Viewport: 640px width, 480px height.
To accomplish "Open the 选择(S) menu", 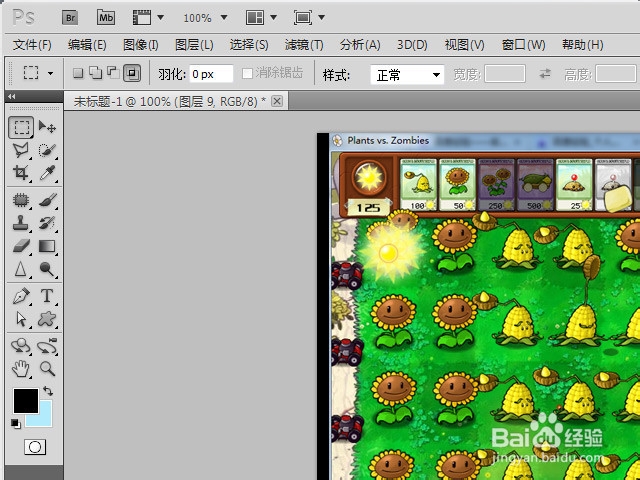I will coord(249,44).
